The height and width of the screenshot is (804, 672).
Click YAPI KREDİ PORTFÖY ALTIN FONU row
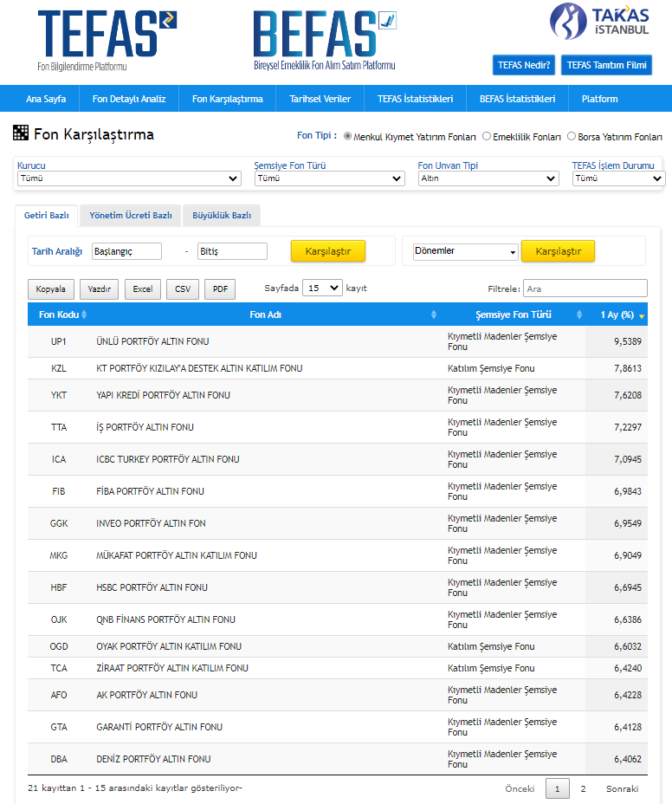(337, 395)
